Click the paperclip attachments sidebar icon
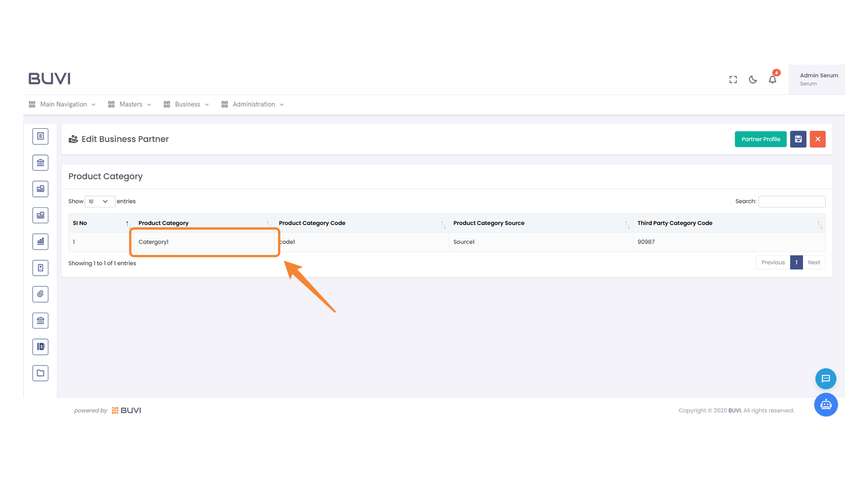The width and height of the screenshot is (868, 488). click(40, 294)
